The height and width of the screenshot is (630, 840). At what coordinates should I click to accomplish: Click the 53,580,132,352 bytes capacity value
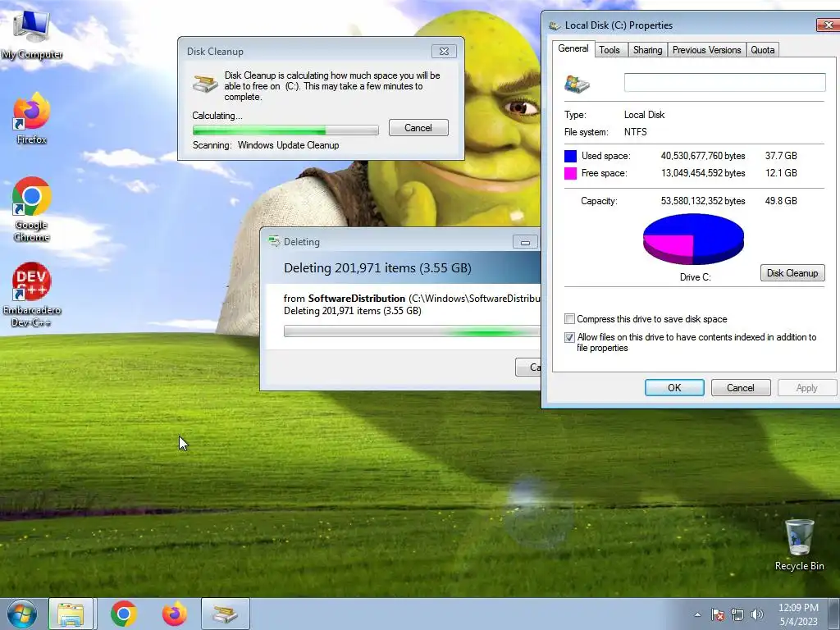[x=703, y=201]
